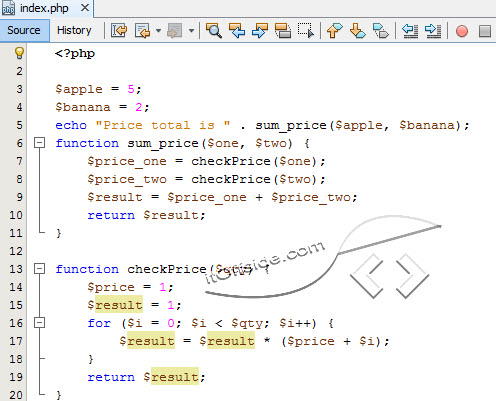This screenshot has height=401, width=496.
Task: Collapse the for loop fold on line 16
Action: pyautogui.click(x=39, y=323)
